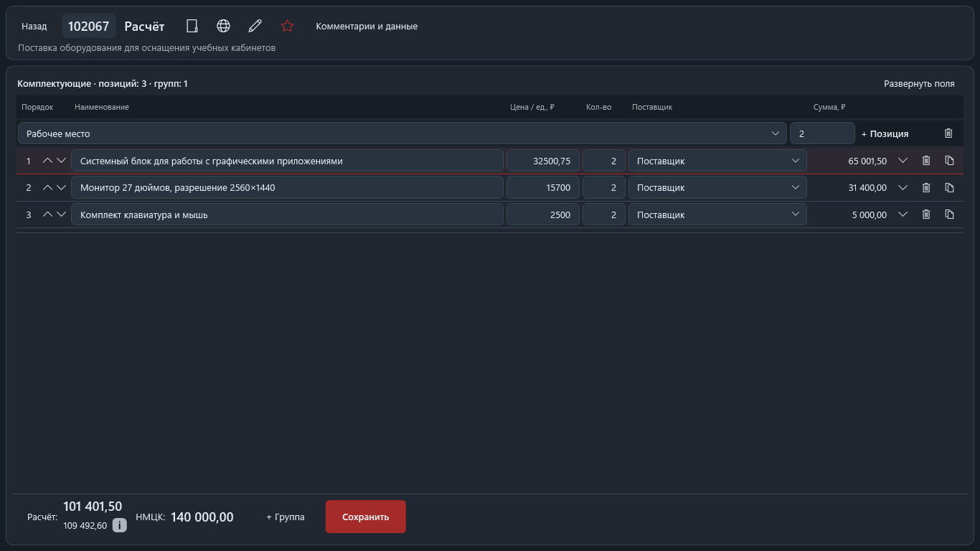Move Монитор 27 дюймов row down
This screenshot has width=980, height=551.
(61, 187)
